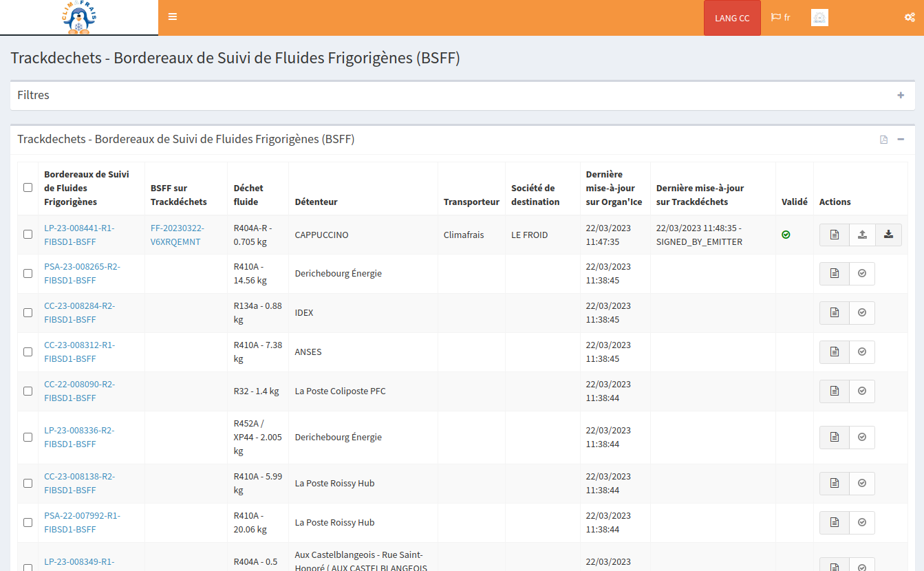This screenshot has width=924, height=571.
Task: Open link PSA-23-008265-R2-FIBSD1-BSFF
Action: point(82,273)
